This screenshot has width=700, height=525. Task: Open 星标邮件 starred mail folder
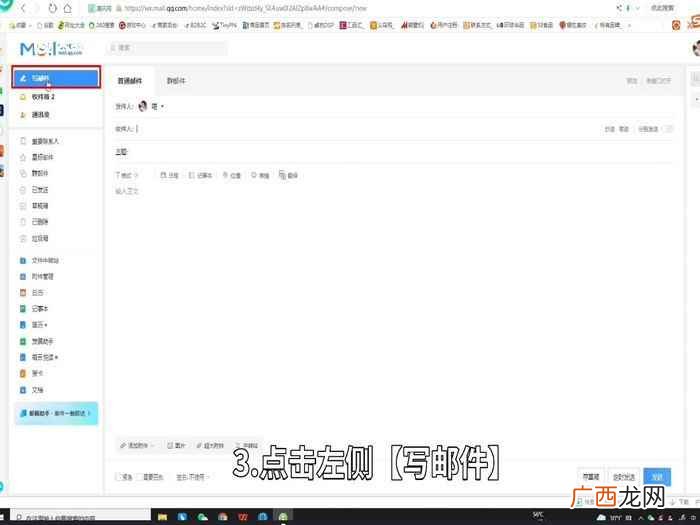(x=42, y=157)
